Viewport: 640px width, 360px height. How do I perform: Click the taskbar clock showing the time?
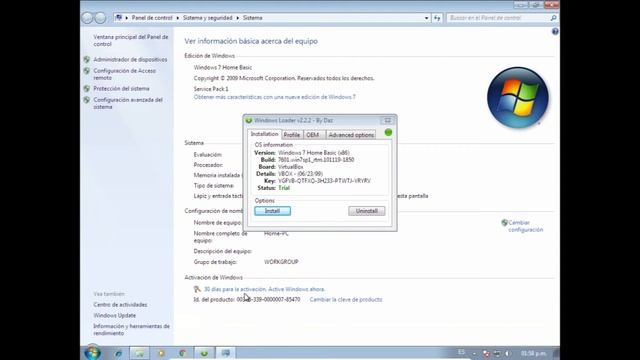click(x=533, y=353)
